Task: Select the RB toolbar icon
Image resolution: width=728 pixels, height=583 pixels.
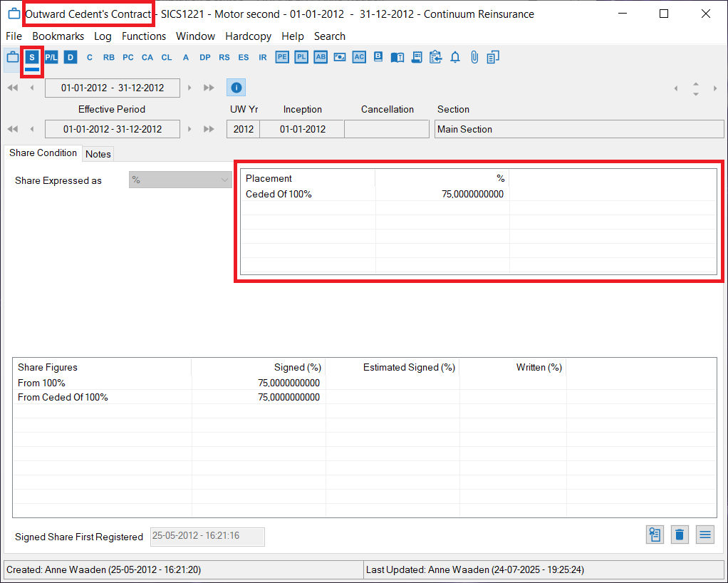Action: coord(108,57)
